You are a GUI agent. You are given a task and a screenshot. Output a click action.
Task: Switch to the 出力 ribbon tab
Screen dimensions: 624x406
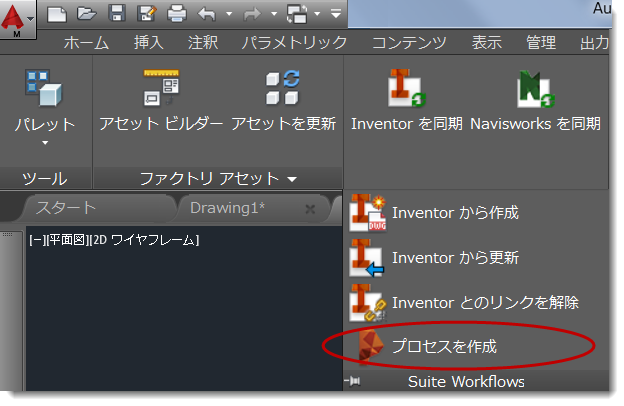click(594, 43)
